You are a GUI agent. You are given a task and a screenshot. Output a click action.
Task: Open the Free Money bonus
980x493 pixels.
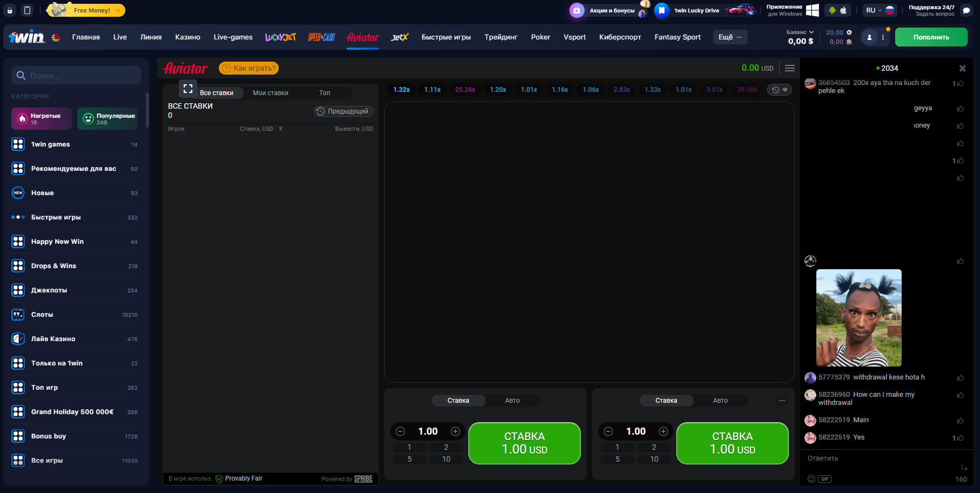[86, 10]
